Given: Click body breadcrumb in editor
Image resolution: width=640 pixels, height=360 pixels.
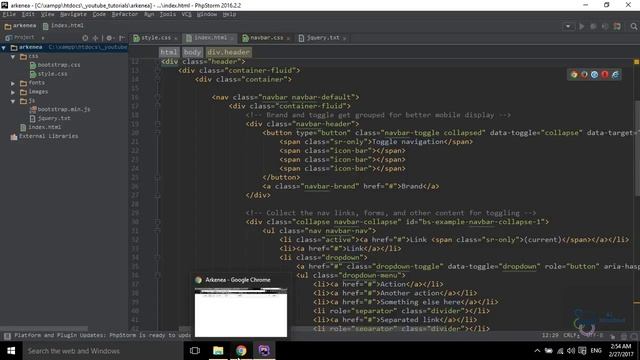Looking at the screenshot, I should pyautogui.click(x=192, y=52).
